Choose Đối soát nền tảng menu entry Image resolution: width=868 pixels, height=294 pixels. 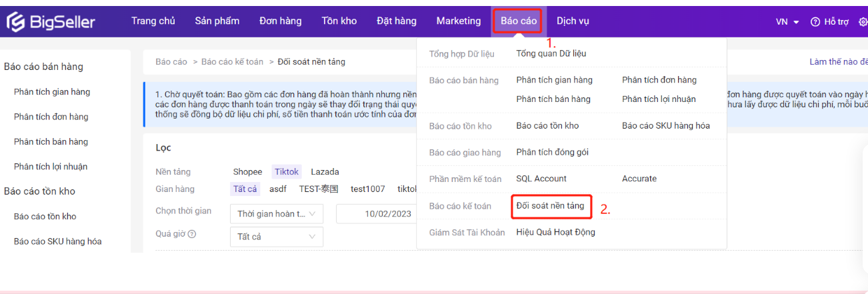point(550,206)
